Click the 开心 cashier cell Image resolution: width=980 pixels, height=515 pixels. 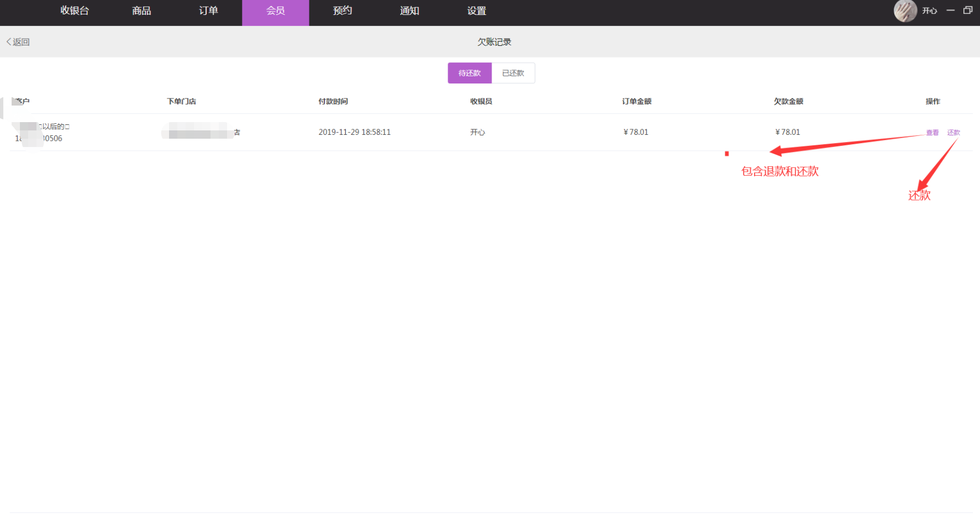click(x=478, y=132)
